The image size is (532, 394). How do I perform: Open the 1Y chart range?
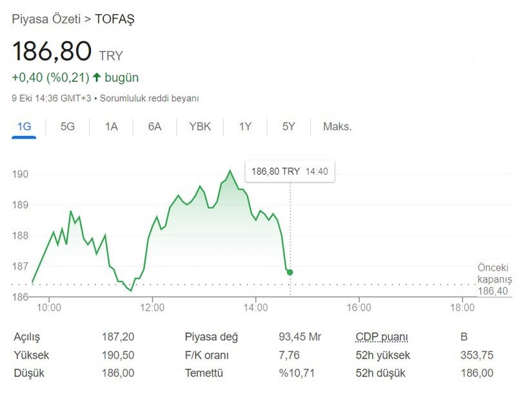(245, 126)
